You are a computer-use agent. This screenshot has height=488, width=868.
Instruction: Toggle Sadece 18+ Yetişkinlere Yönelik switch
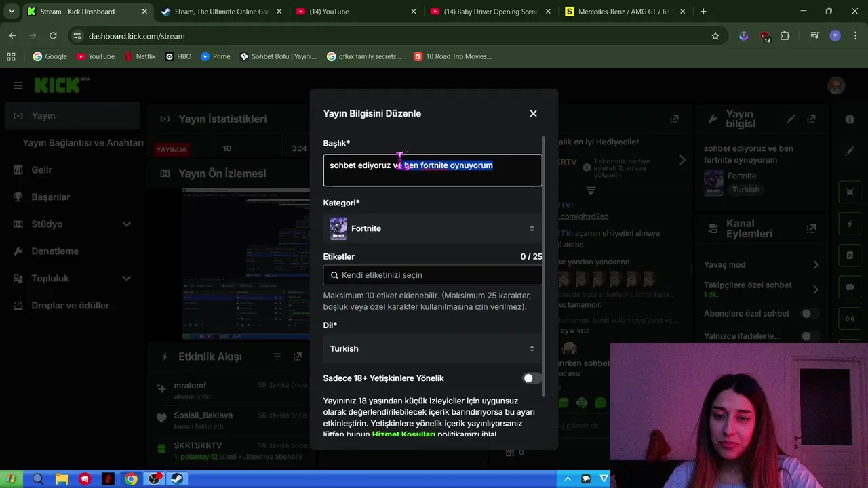(532, 378)
